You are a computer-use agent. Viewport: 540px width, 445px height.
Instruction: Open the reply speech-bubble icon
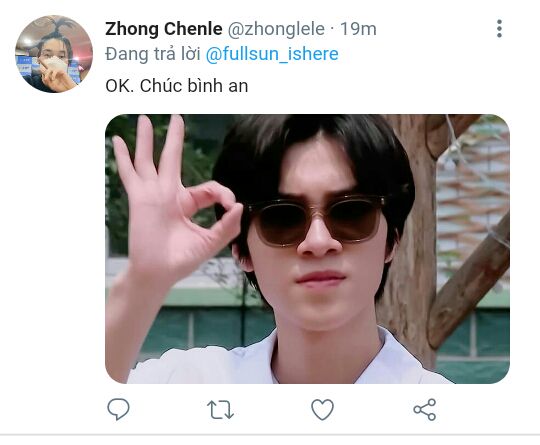pyautogui.click(x=118, y=409)
